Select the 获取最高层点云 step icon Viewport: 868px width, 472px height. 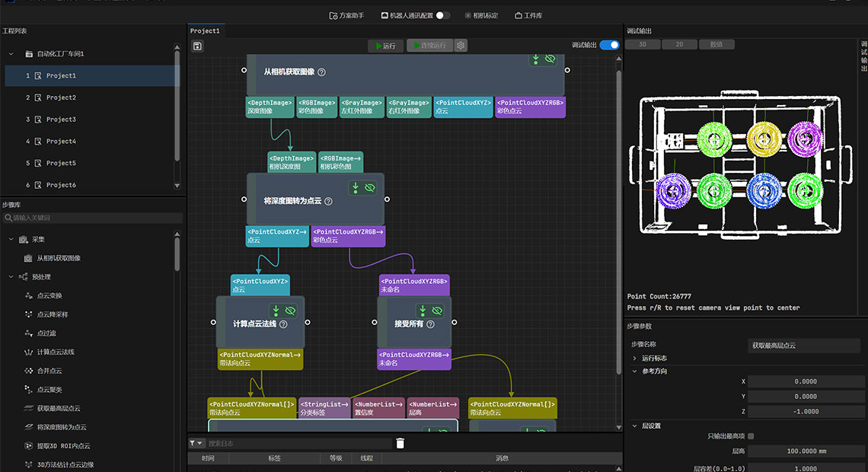point(29,408)
